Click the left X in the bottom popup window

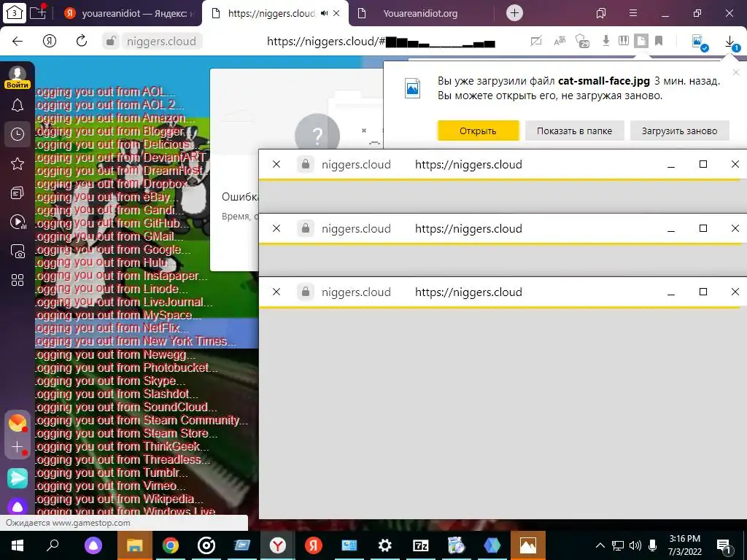click(x=276, y=292)
